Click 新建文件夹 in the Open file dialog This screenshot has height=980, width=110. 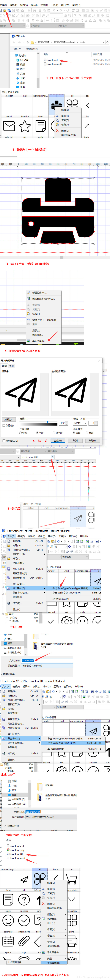[32, 49]
